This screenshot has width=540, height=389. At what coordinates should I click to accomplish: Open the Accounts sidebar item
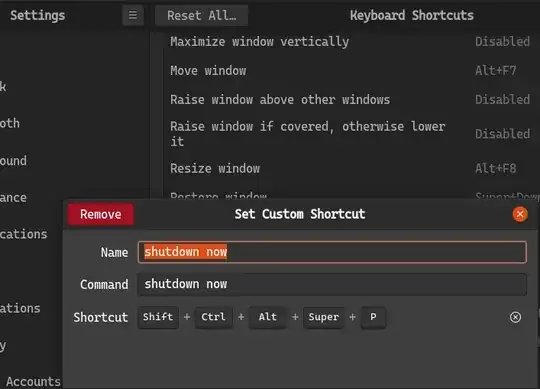pyautogui.click(x=33, y=381)
